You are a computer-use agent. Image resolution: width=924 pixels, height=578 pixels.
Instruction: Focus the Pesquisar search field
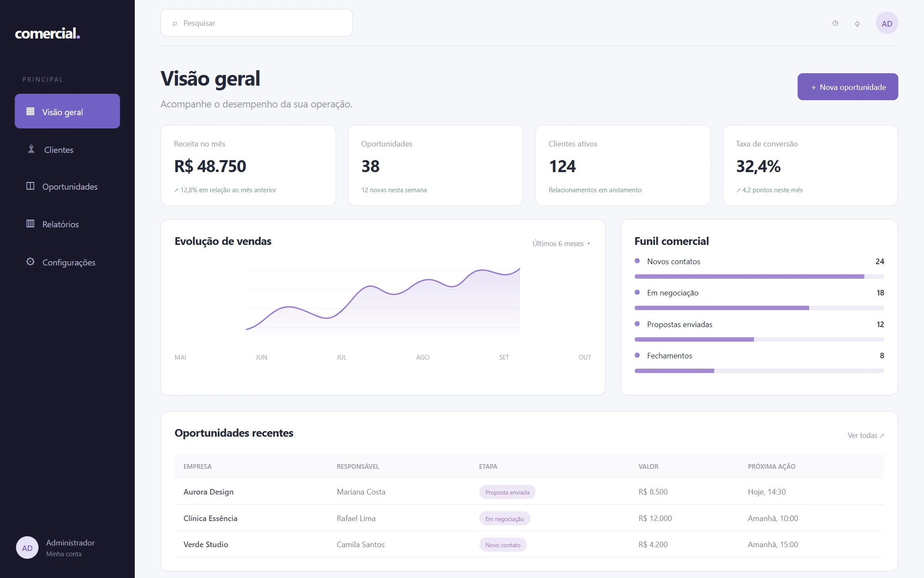pos(257,23)
